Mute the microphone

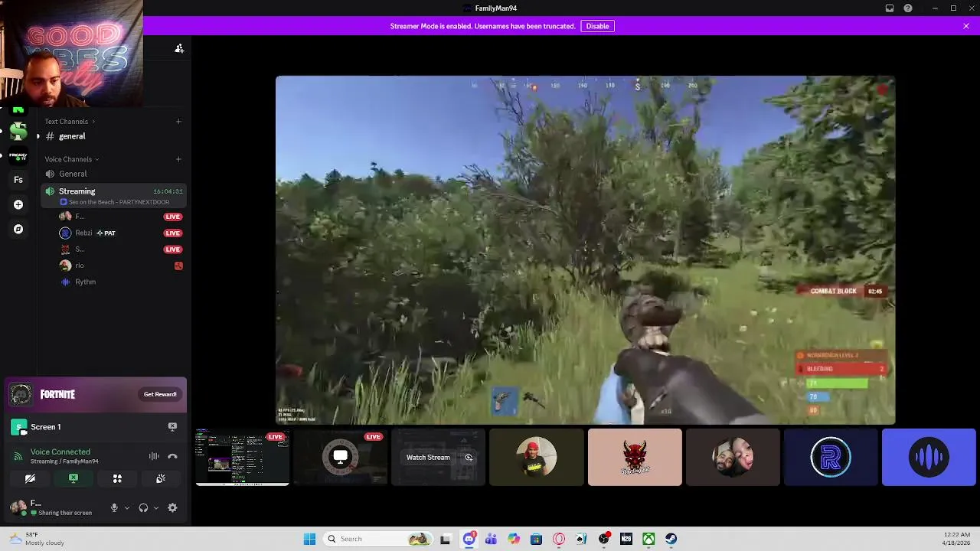pyautogui.click(x=114, y=507)
